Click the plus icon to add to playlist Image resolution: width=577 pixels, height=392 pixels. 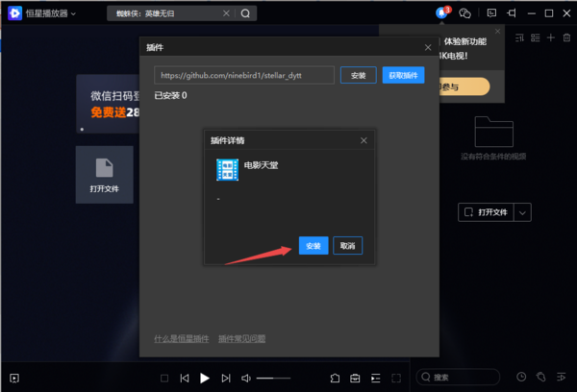click(551, 37)
